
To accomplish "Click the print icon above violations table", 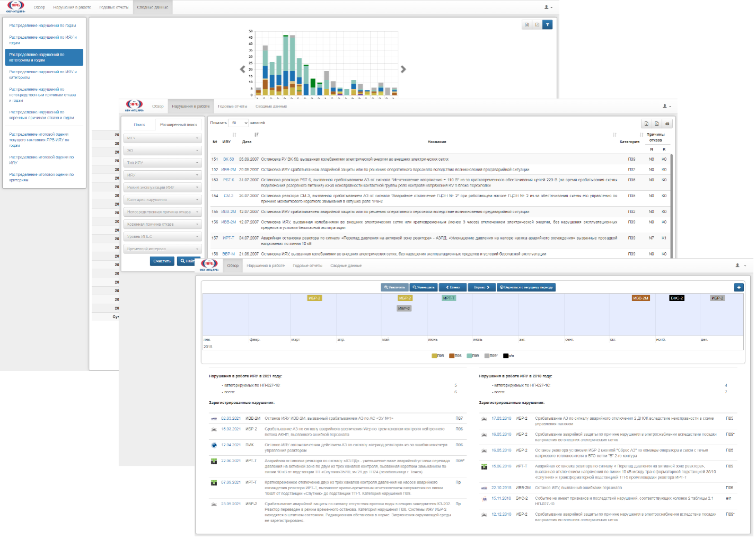I will click(667, 123).
